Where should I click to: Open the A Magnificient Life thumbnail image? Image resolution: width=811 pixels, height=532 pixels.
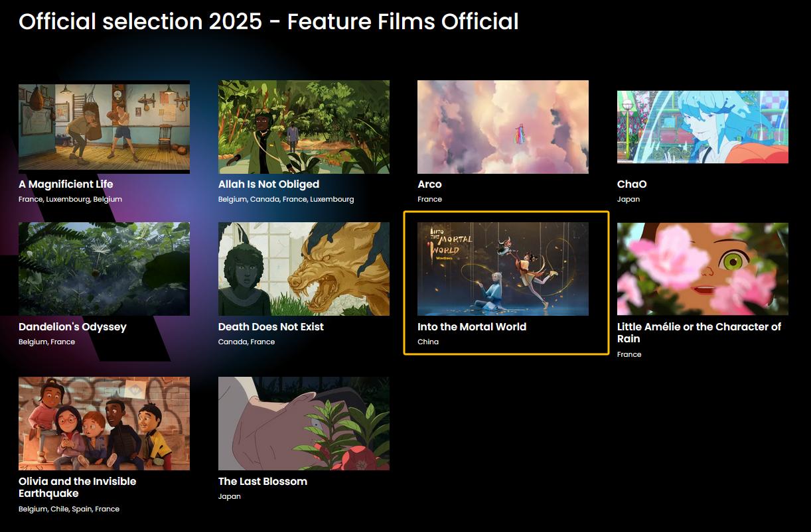[x=104, y=127]
